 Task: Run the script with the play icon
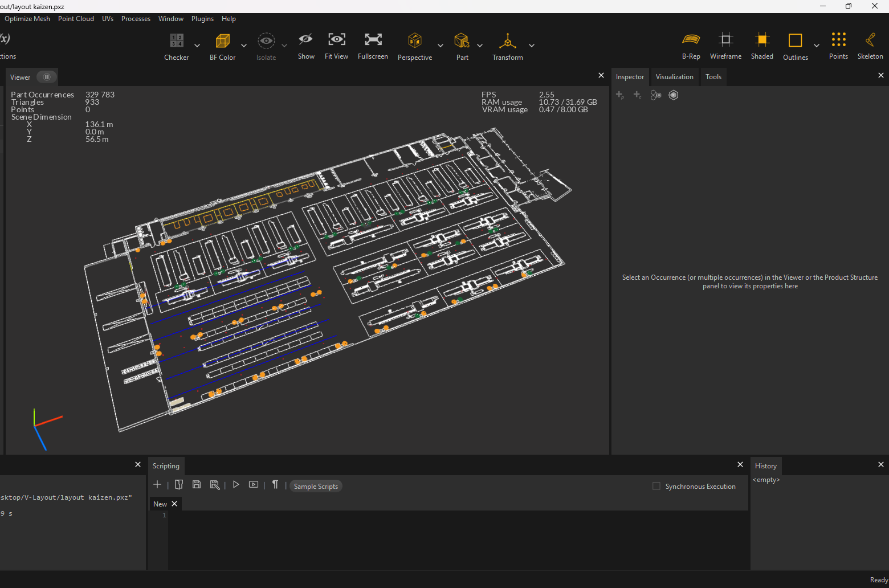pyautogui.click(x=236, y=485)
